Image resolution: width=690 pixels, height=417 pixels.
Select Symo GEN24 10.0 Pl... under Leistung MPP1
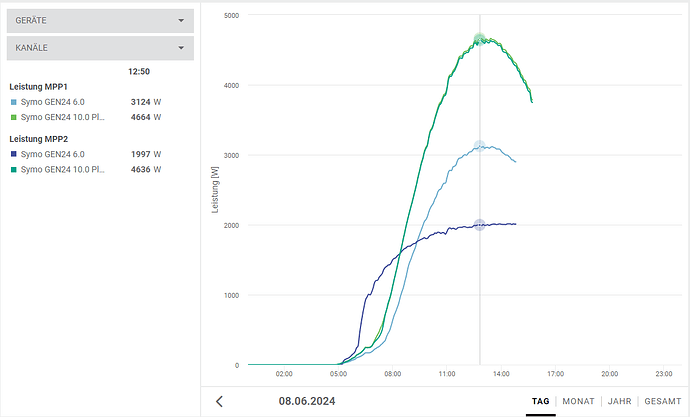tap(62, 117)
